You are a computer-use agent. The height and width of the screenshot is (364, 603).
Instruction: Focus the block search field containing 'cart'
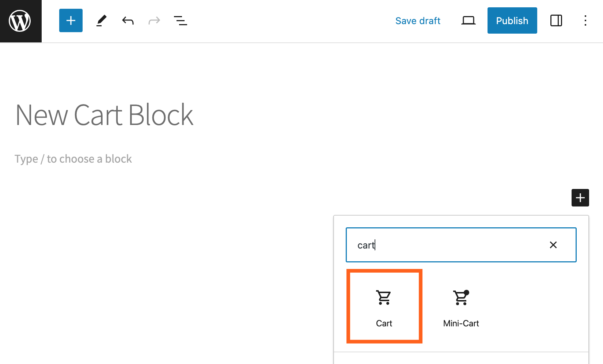point(446,245)
